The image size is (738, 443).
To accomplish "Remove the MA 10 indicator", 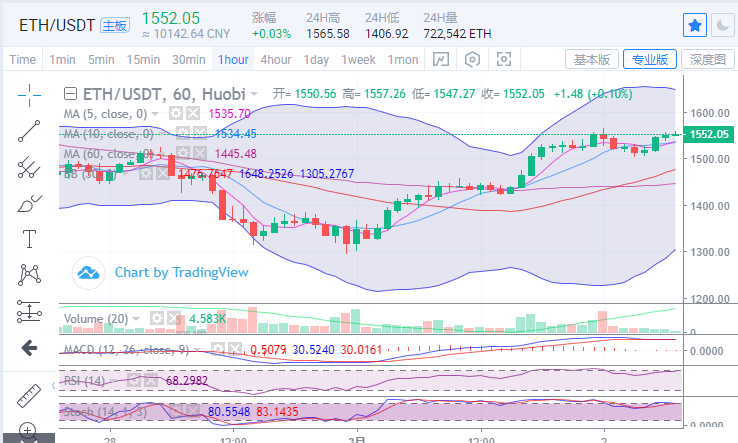I will click(x=200, y=134).
